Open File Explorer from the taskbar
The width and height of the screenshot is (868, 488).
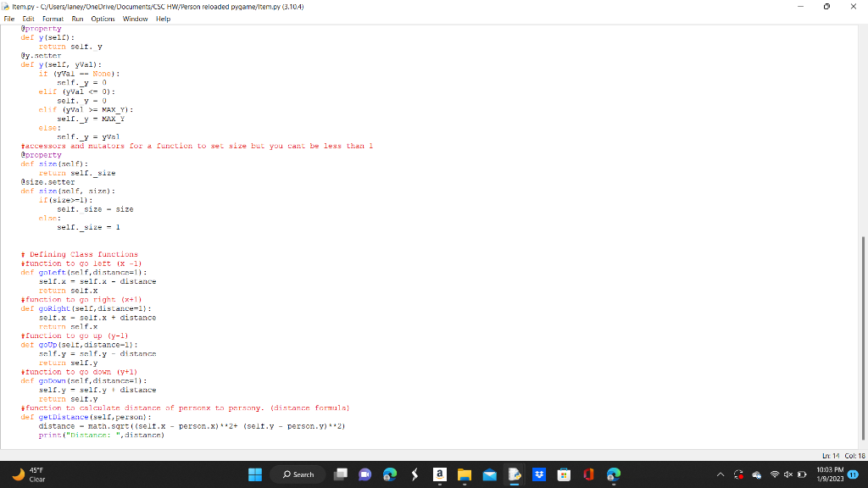click(465, 474)
